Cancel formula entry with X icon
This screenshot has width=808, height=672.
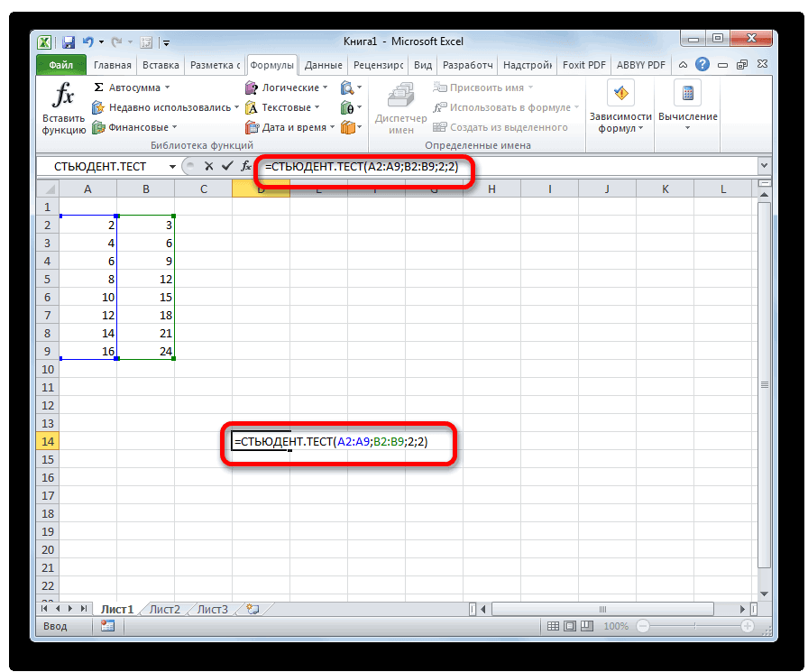(x=208, y=166)
